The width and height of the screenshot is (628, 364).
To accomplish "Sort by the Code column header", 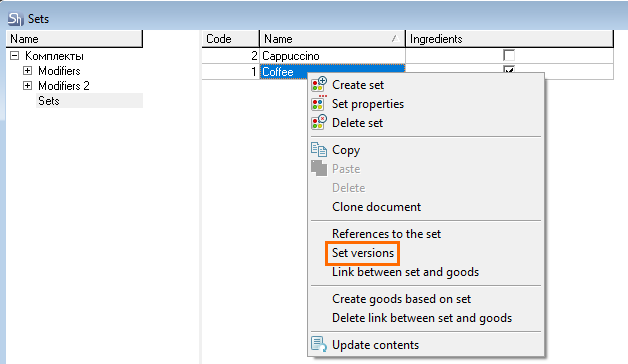I will [x=231, y=39].
